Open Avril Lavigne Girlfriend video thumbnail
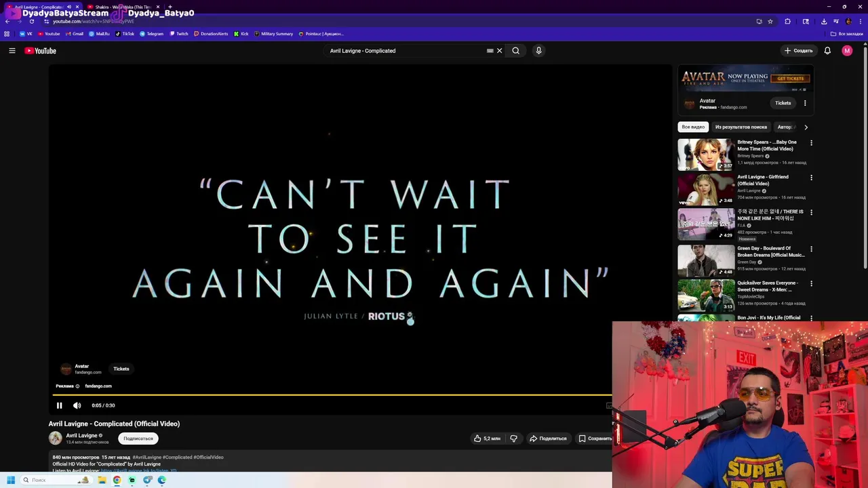The image size is (868, 488). (x=706, y=188)
